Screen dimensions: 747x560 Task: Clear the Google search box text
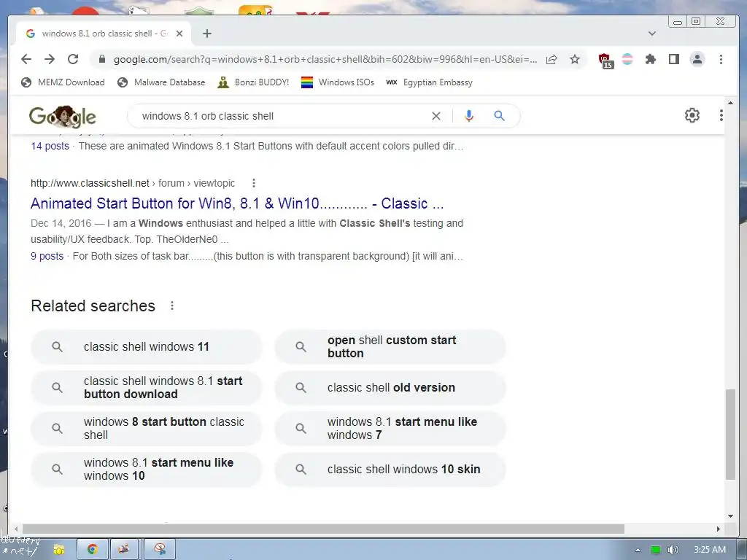[x=436, y=116]
